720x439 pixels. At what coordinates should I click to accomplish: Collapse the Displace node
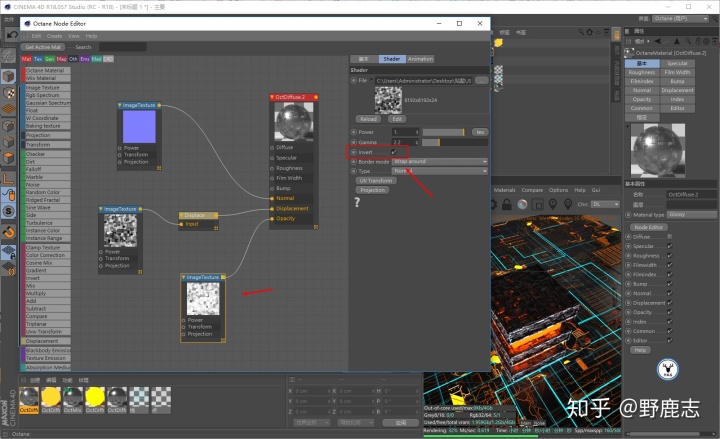(181, 215)
